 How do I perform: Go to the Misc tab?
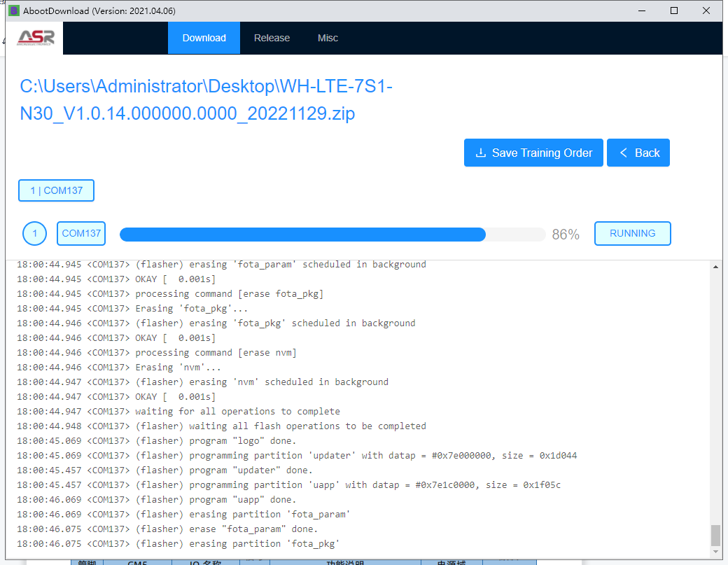[x=328, y=38]
